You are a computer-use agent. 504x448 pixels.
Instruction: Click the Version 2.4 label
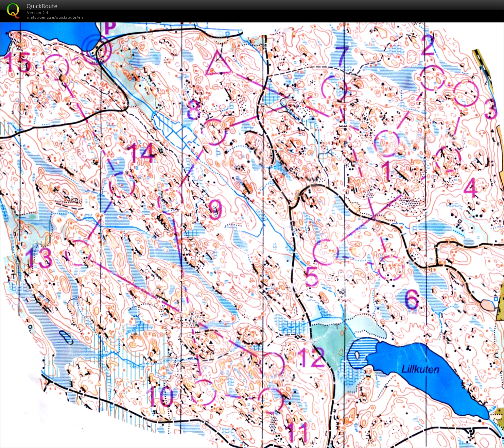click(x=37, y=13)
